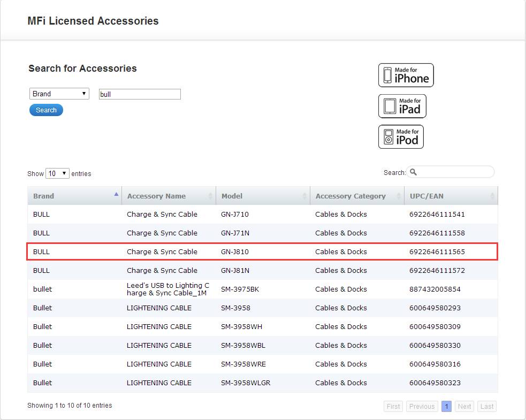
Task: Sort by the Accessory Name column header
Action: coord(169,196)
